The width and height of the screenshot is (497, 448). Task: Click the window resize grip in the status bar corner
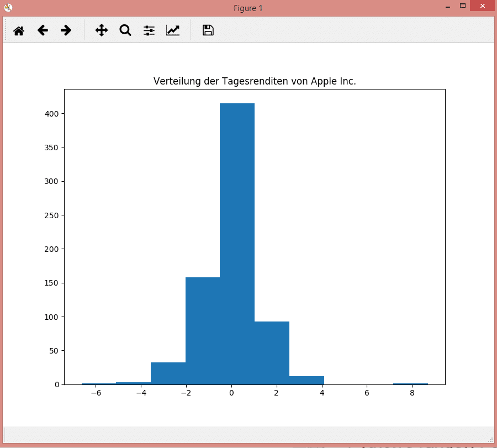point(490,440)
